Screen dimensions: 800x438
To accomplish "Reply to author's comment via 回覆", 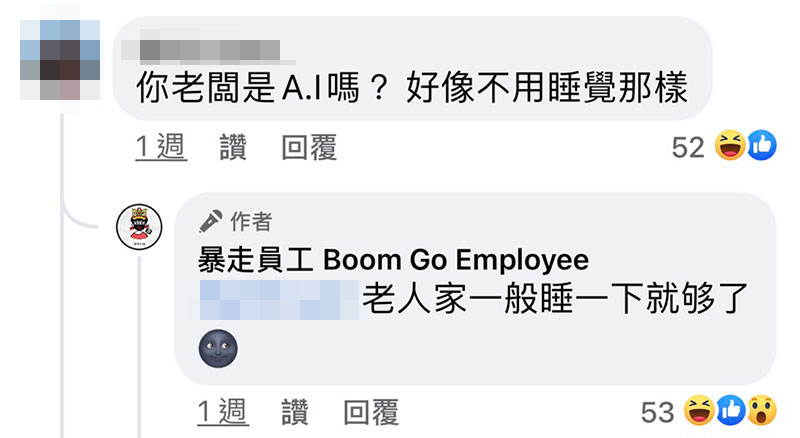I will [371, 412].
